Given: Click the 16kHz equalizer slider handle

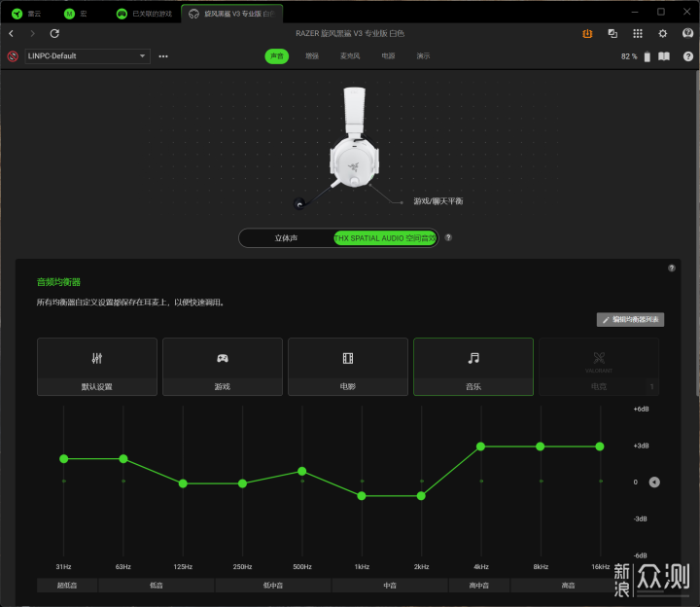Looking at the screenshot, I should click(600, 446).
